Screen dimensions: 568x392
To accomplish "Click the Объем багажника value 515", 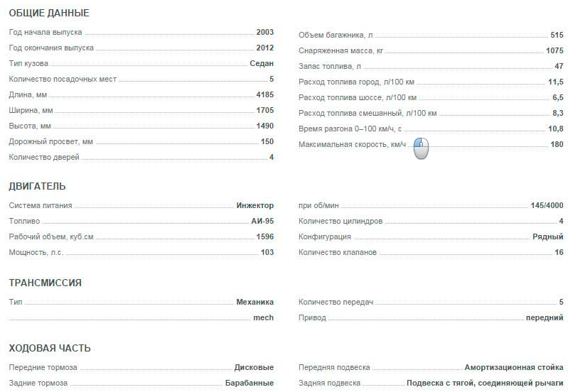I will click(557, 35).
